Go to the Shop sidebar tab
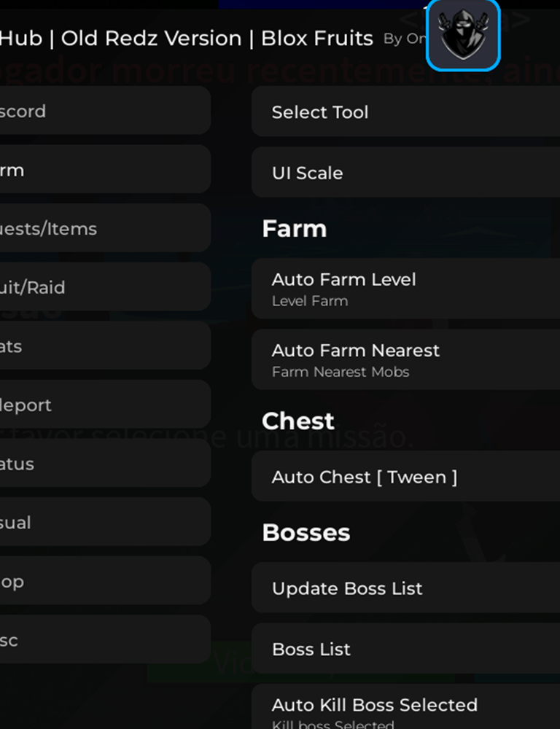Viewport: 560px width, 729px height. [102, 581]
